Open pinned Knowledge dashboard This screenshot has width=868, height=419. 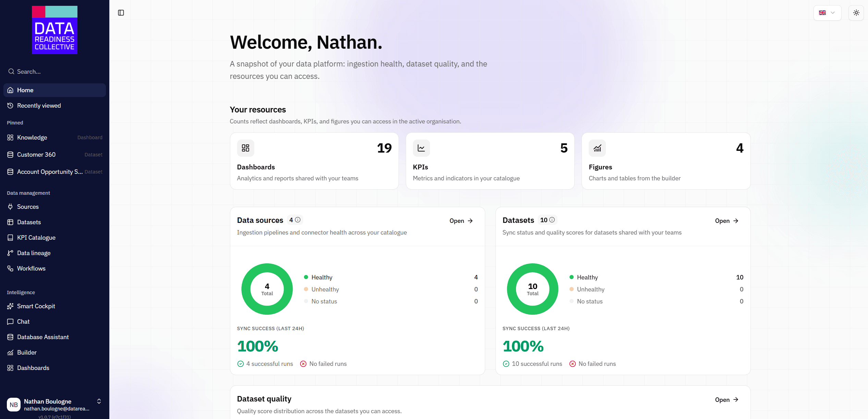click(54, 137)
